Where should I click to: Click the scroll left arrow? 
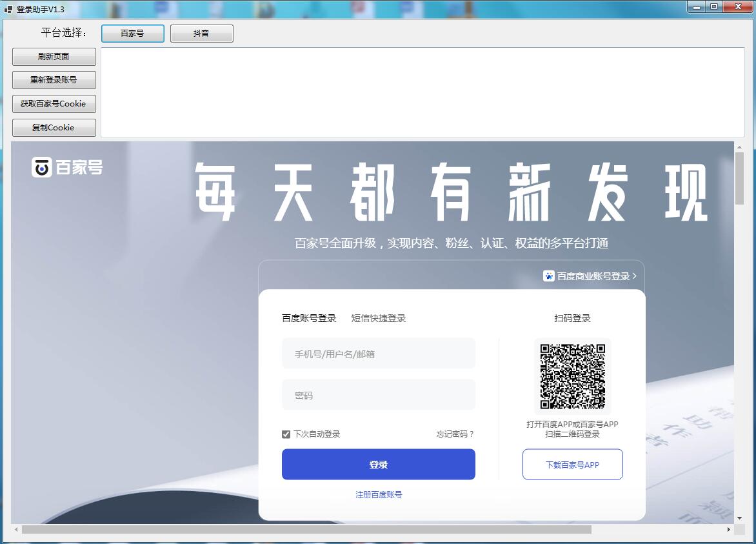click(x=16, y=530)
